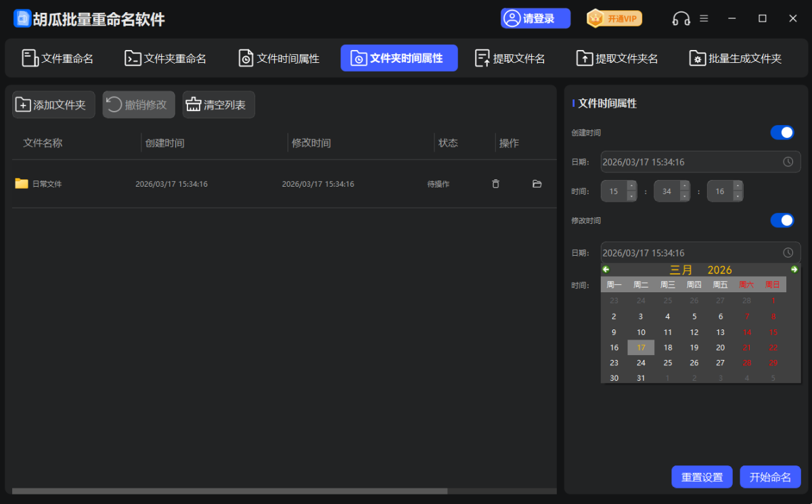Disable the 创建时间 toggle switch

coord(782,133)
